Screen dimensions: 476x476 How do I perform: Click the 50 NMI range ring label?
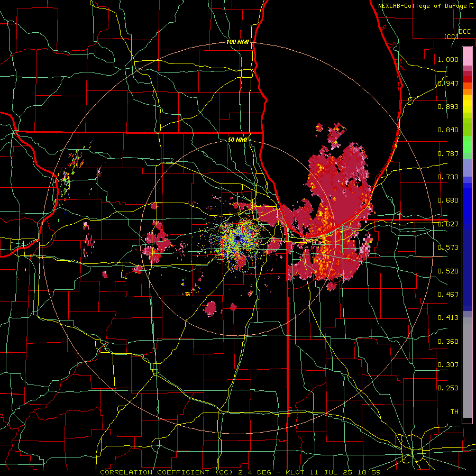tap(237, 140)
